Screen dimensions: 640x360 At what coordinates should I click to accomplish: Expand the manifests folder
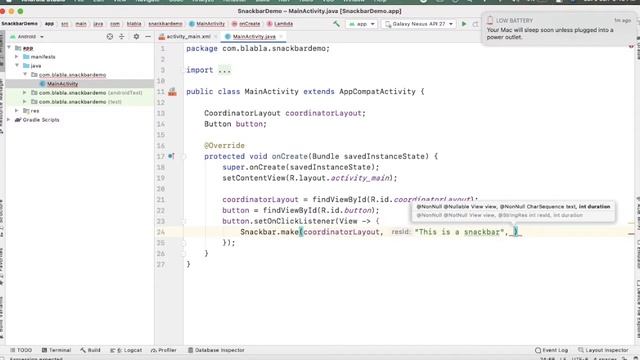(x=17, y=57)
